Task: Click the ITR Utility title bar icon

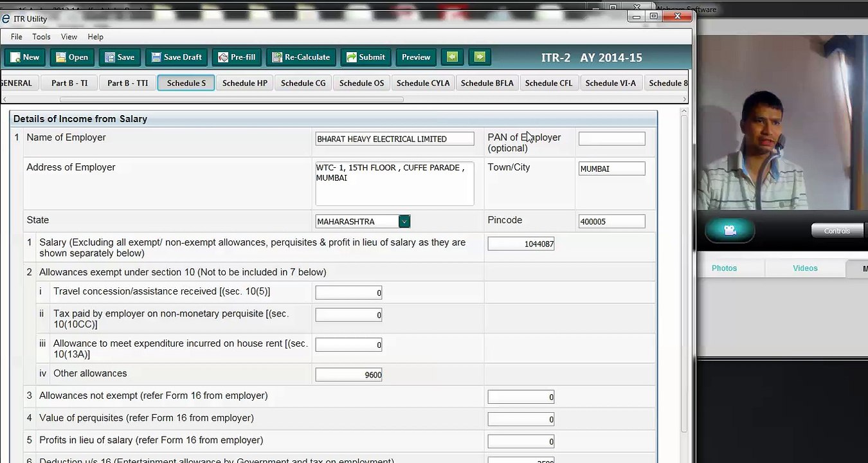Action: [x=6, y=19]
